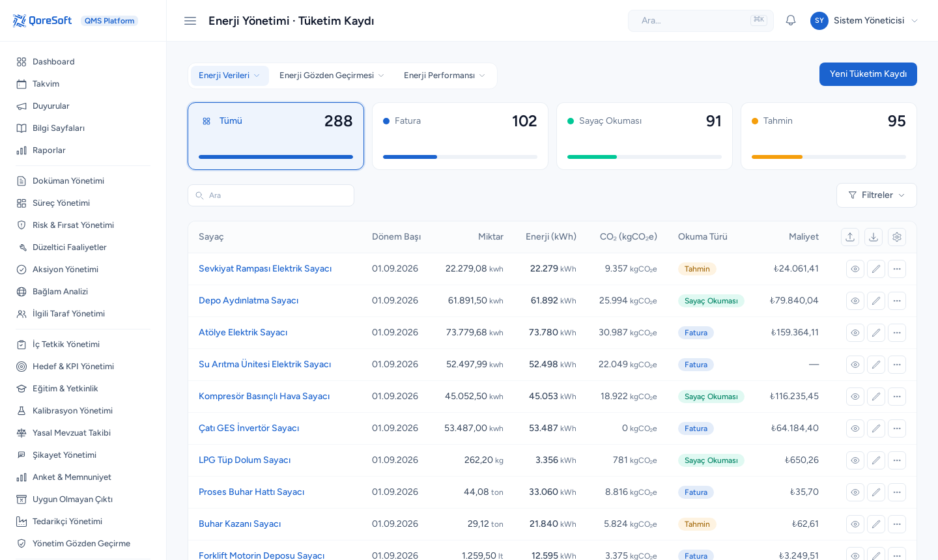The height and width of the screenshot is (560, 938).
Task: Expand the Enerji Verileri dropdown
Action: click(229, 76)
